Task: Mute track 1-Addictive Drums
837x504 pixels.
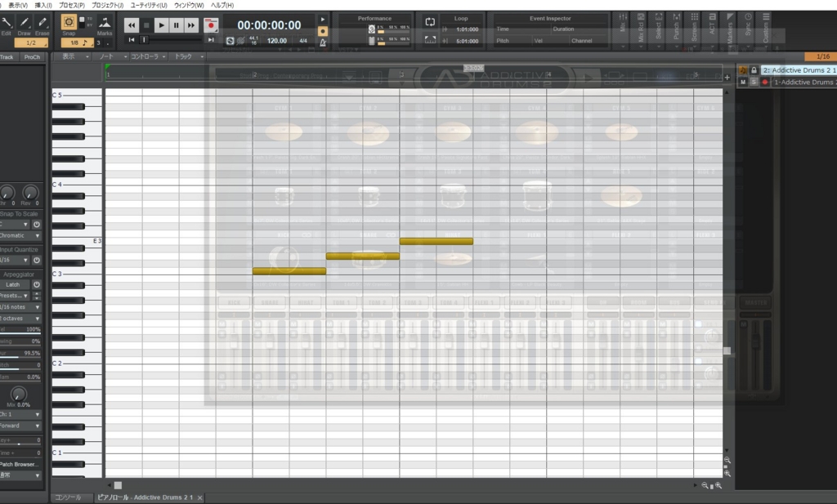Action: pyautogui.click(x=742, y=83)
